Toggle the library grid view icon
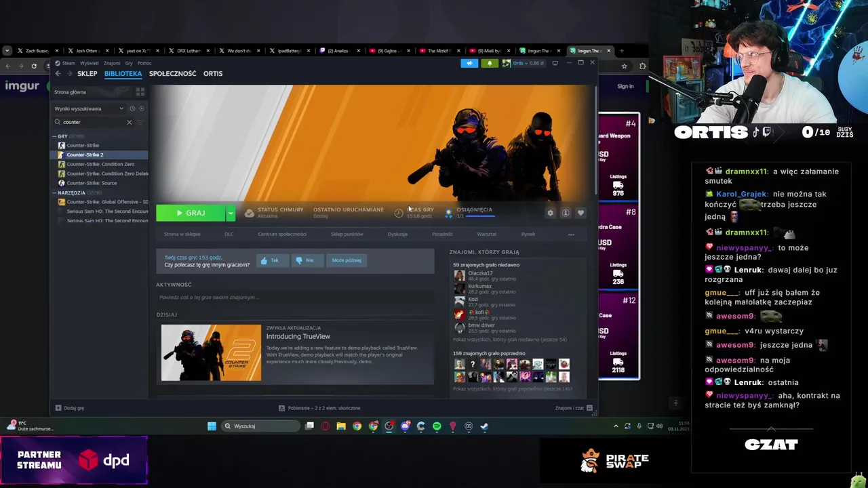Viewport: 868px width, 488px height. [x=140, y=91]
